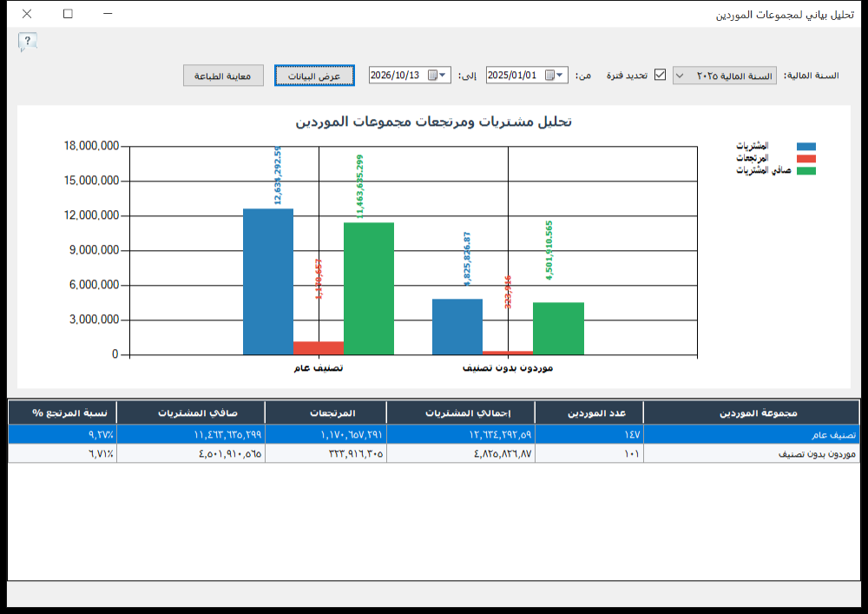The width and height of the screenshot is (868, 614).
Task: Click the 2026/10/13 end date text
Action: point(395,75)
